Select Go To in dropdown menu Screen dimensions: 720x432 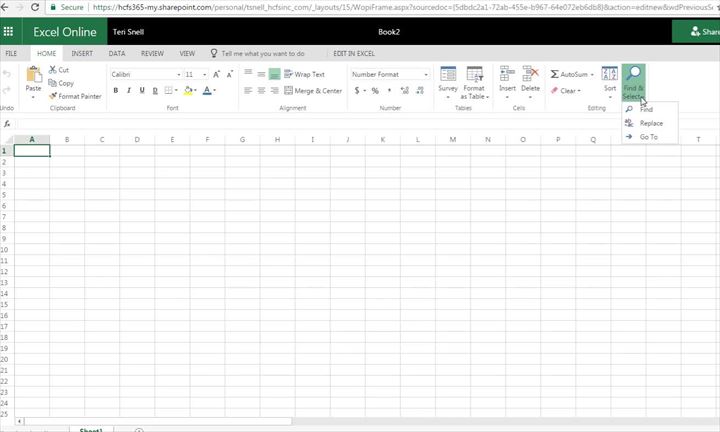click(x=648, y=137)
